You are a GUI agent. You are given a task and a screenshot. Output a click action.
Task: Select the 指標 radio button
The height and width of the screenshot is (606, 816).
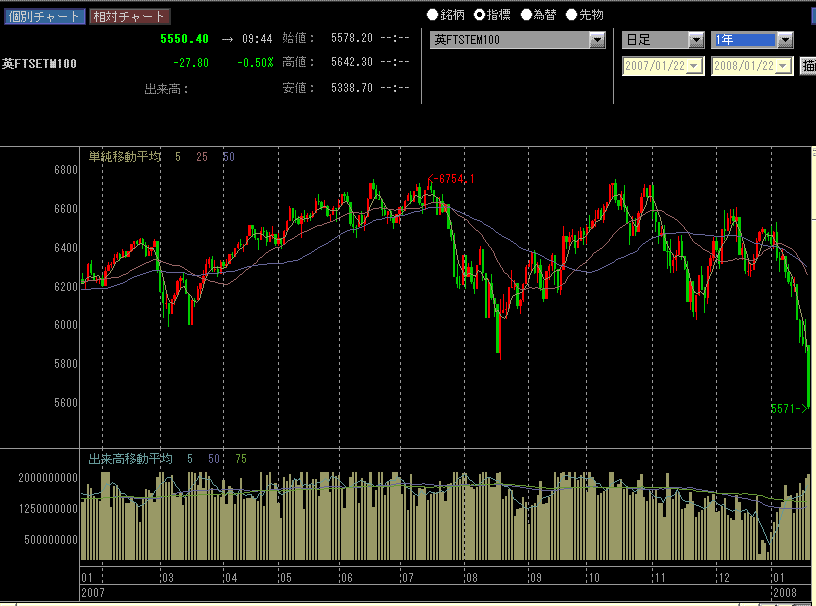(479, 15)
